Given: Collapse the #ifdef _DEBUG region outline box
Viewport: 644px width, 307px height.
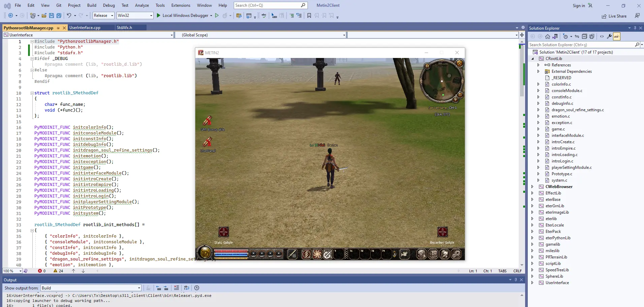Looking at the screenshot, I should (x=32, y=59).
